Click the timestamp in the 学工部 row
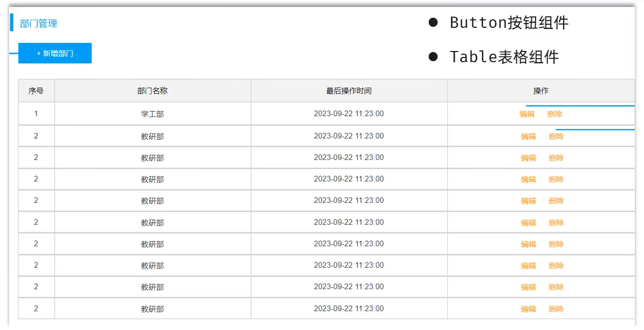Screen dimensions: 644x330 (x=349, y=114)
